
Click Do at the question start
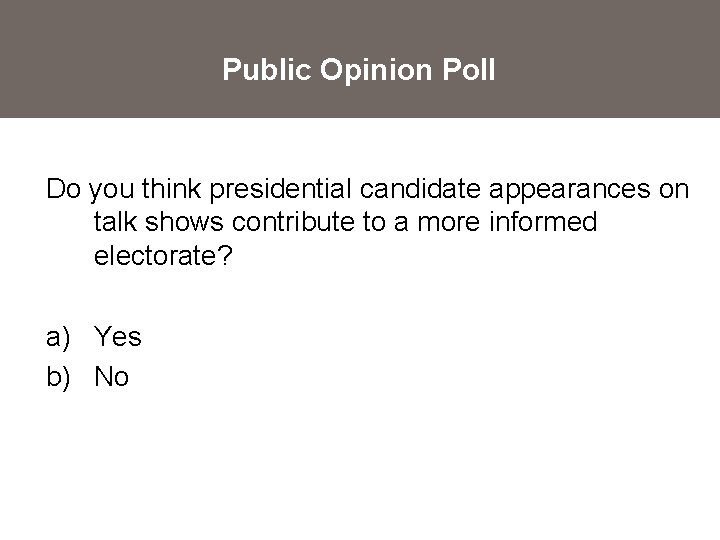point(64,189)
